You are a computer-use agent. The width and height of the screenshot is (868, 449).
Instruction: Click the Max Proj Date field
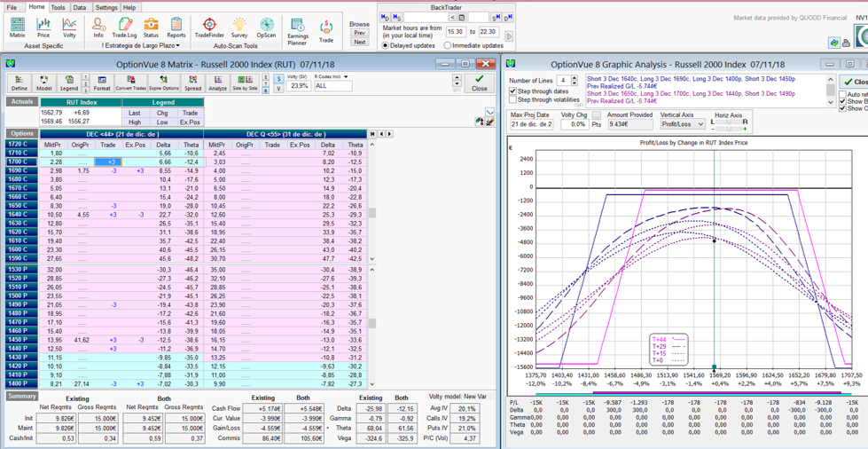531,125
